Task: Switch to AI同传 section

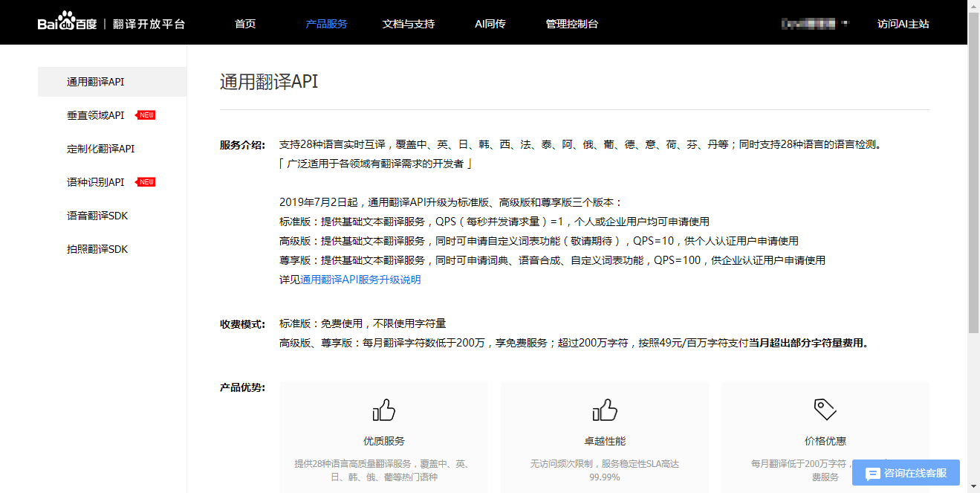Action: (490, 23)
